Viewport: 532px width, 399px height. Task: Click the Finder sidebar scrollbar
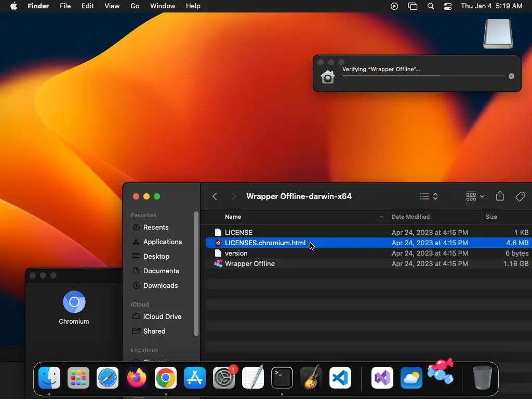(196, 274)
